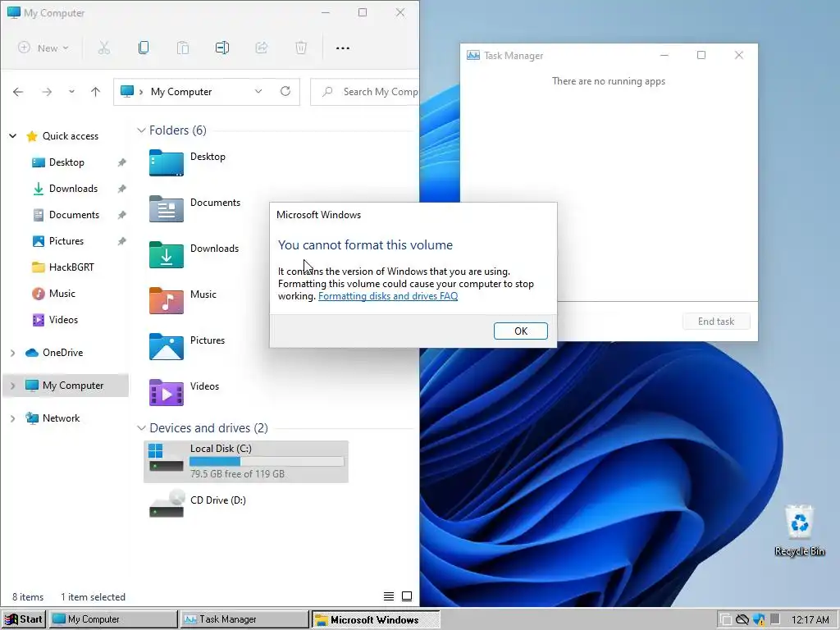
Task: Go forward with the right arrow
Action: coord(47,92)
